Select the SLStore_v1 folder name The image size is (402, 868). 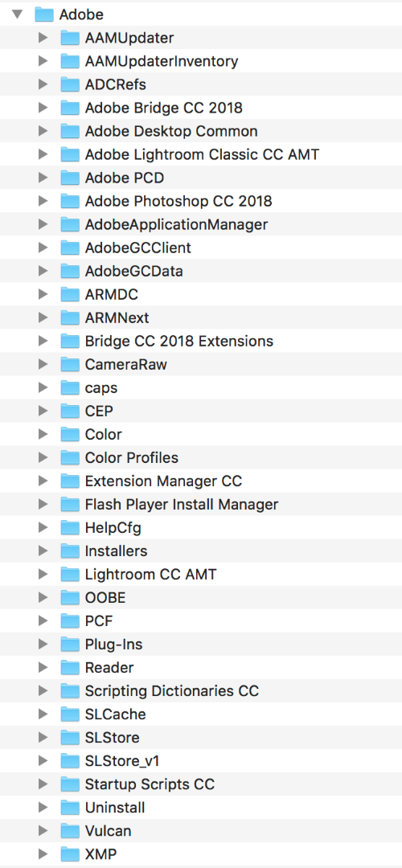(x=122, y=761)
